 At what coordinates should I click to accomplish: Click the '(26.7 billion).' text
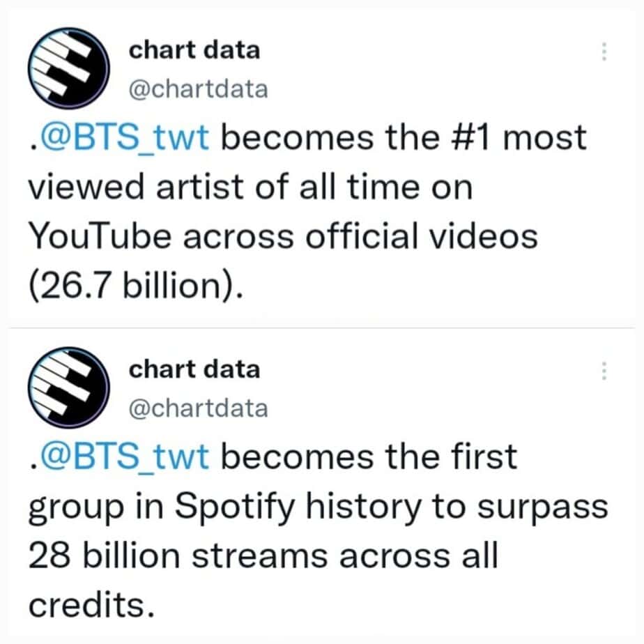click(137, 286)
